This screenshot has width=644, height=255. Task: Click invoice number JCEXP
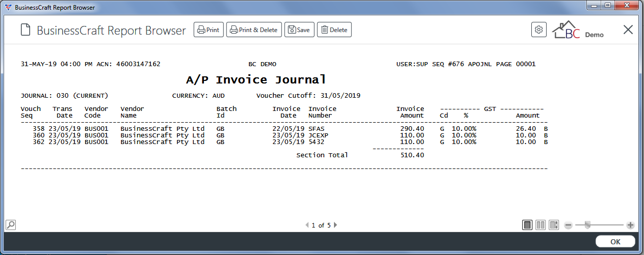coord(318,135)
